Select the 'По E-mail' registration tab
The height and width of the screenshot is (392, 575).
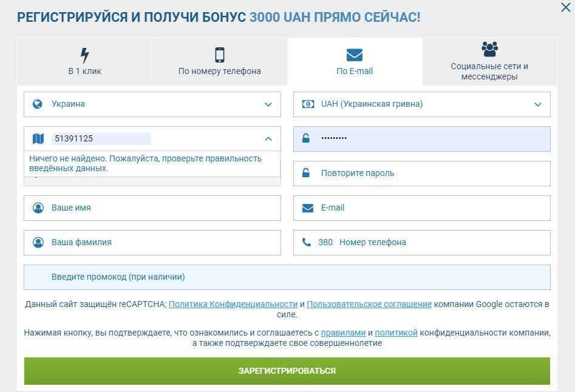coord(355,61)
